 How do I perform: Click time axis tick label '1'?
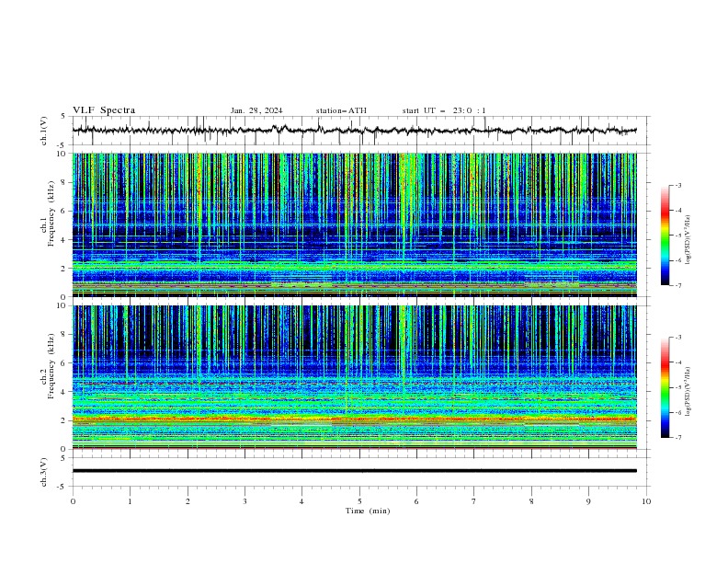(x=130, y=501)
